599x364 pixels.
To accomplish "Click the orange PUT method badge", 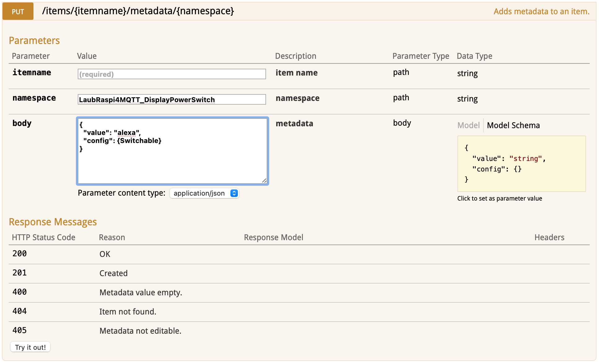I will coord(18,11).
